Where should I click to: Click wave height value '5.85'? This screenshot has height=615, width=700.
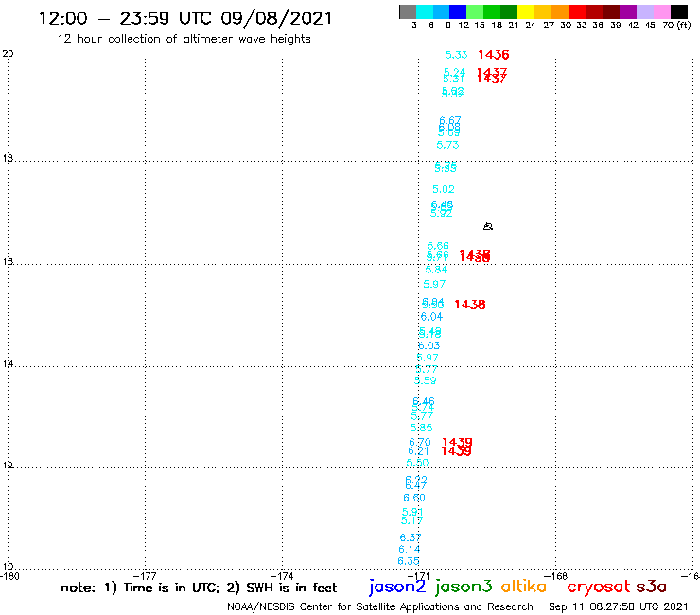point(422,428)
